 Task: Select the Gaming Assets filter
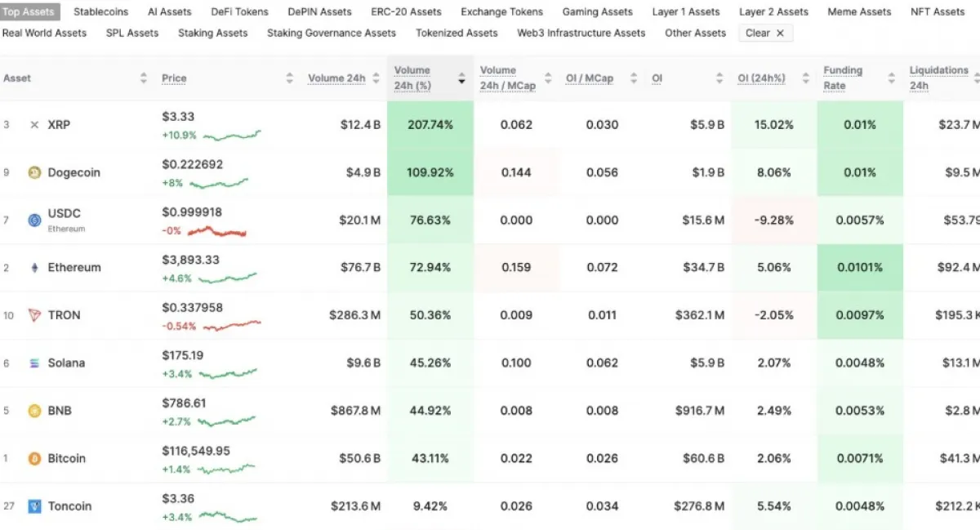(598, 11)
